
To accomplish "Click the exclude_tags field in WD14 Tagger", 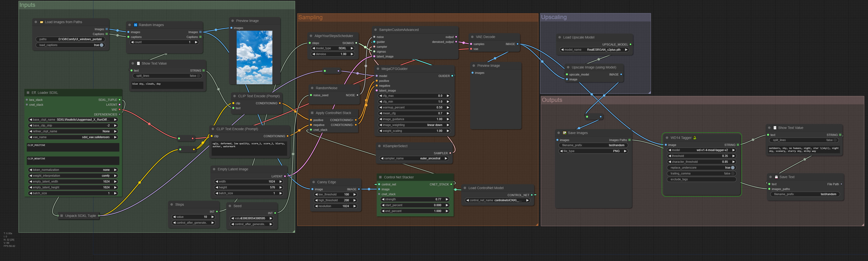I will 701,179.
